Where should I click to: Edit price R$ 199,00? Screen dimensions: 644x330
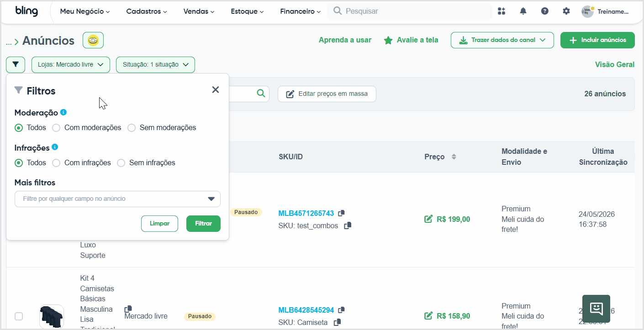[x=428, y=219]
